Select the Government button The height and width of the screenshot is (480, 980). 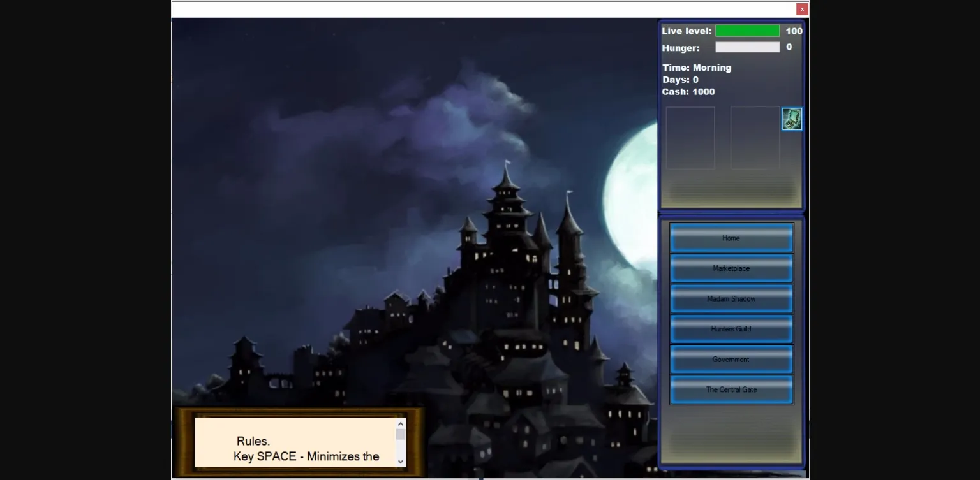pos(731,360)
